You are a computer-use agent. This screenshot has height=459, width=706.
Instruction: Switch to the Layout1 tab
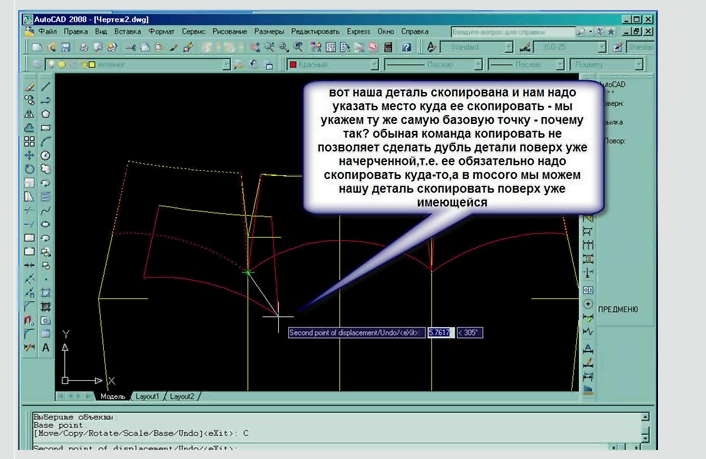click(x=147, y=396)
